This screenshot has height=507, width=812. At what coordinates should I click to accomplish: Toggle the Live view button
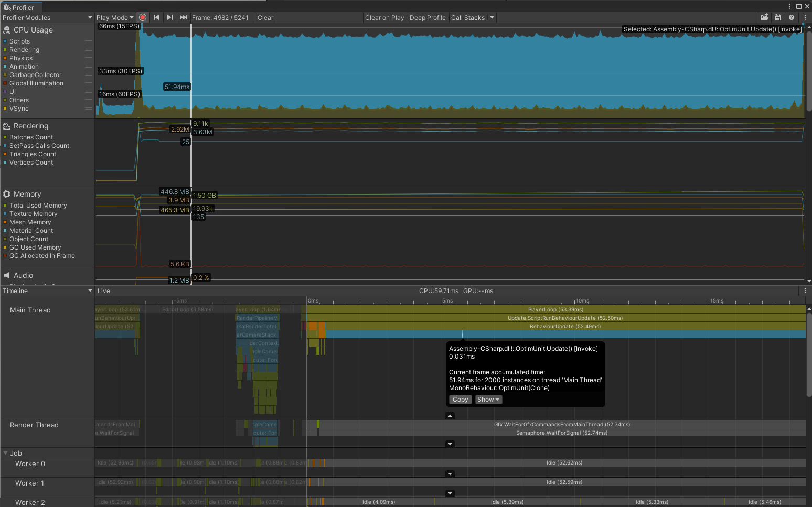click(104, 291)
